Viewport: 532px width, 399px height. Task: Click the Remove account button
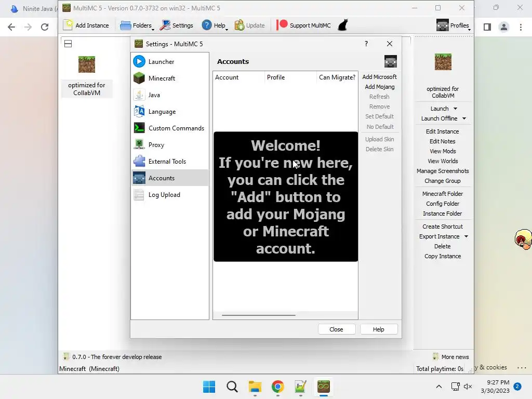coord(379,107)
